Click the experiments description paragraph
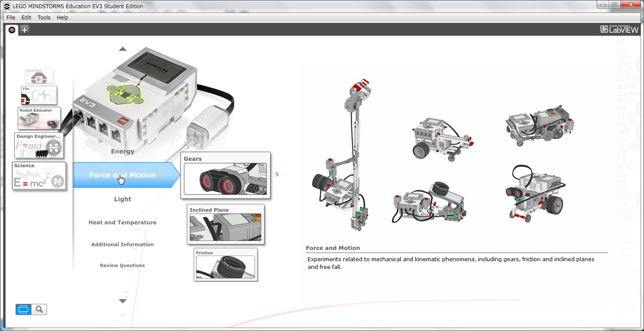 coord(451,263)
